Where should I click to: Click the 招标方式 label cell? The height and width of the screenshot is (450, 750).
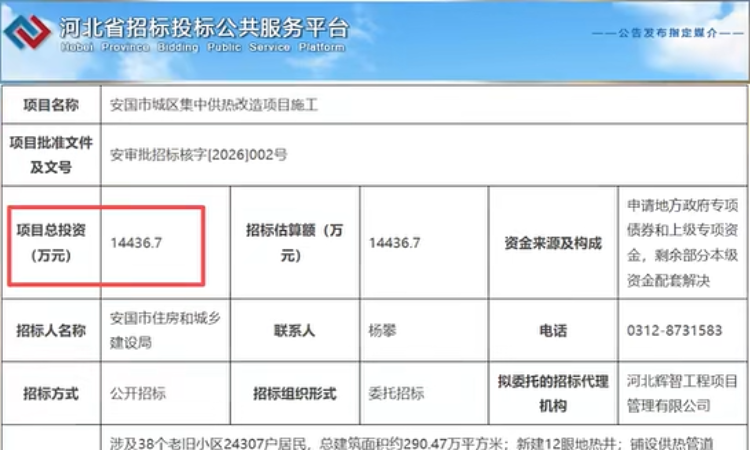(x=51, y=394)
